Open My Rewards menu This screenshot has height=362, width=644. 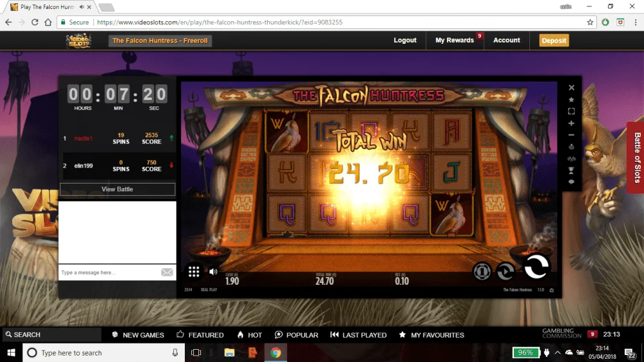coord(455,41)
